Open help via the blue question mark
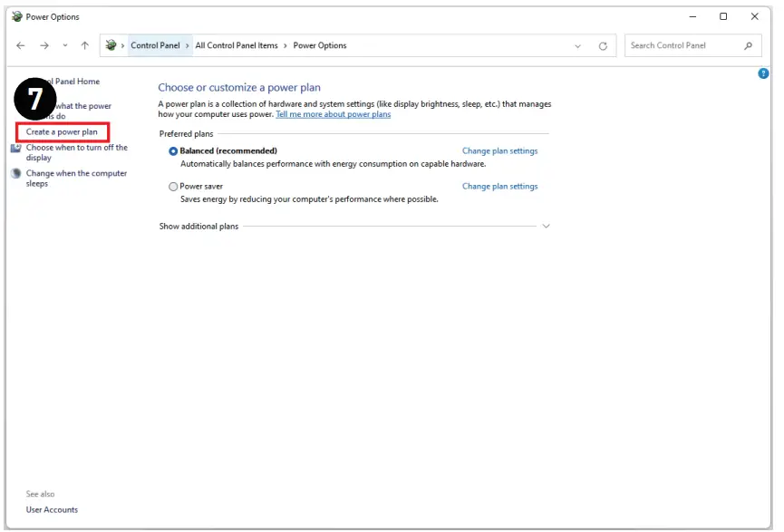Image resolution: width=784 pixels, height=532 pixels. point(763,73)
